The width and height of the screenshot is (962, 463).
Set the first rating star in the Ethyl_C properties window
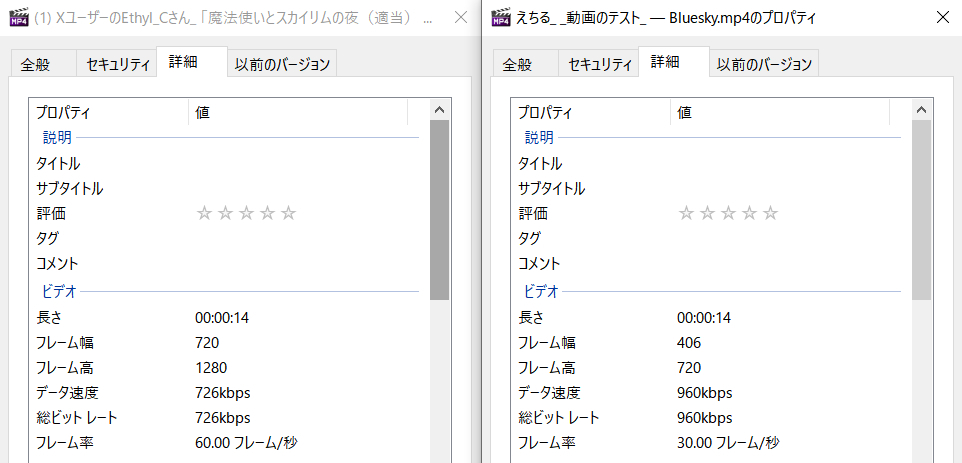click(x=204, y=213)
